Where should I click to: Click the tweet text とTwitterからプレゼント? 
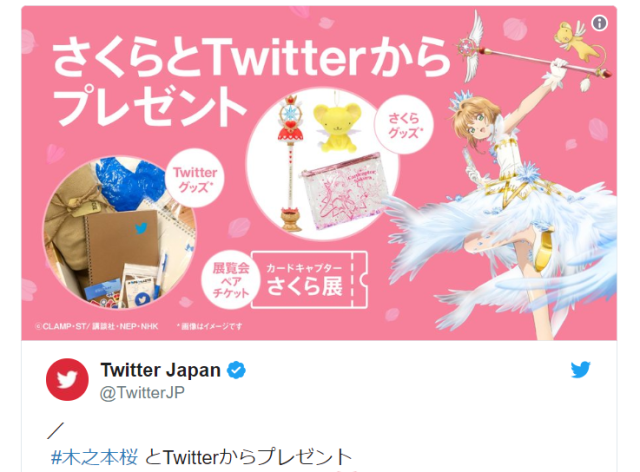click(x=248, y=457)
